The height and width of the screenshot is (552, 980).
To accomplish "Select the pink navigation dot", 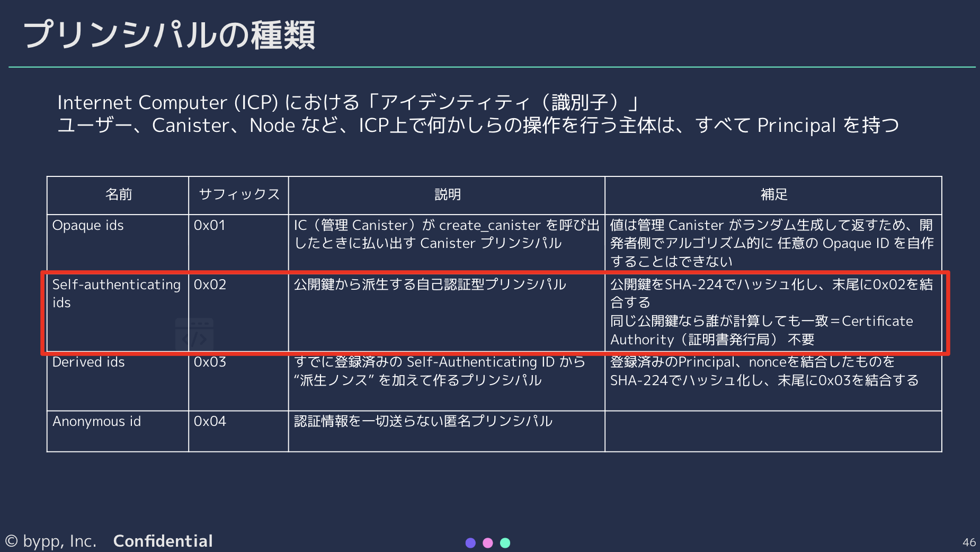I will (488, 542).
